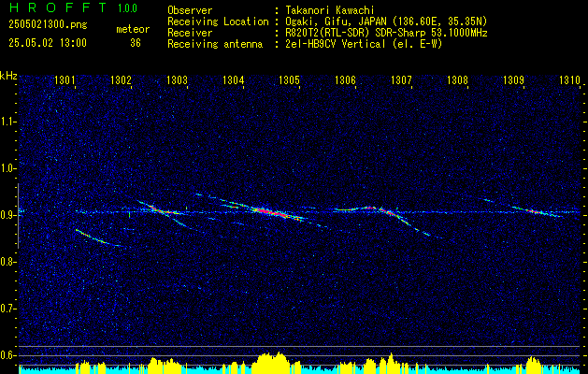Click the Receiving antenna field label
Viewport: 588px width, 374px height.
coord(215,44)
